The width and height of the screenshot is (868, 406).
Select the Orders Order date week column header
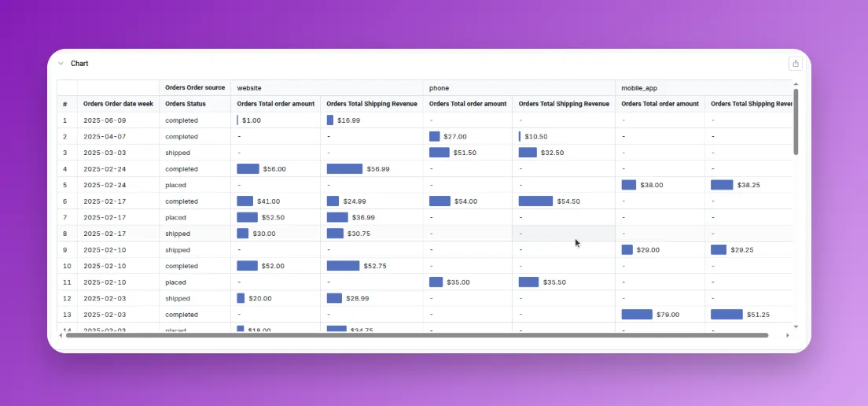pyautogui.click(x=118, y=104)
